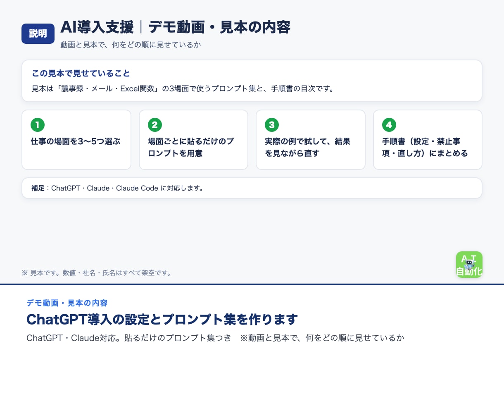Click the text 実際の例で試して、結果を見ながら直す

pos(308,147)
